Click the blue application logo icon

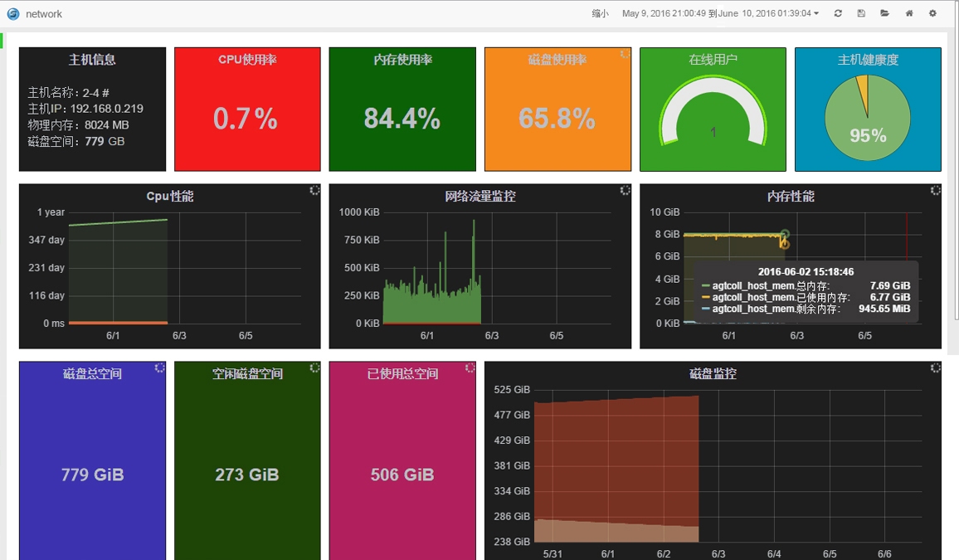(x=12, y=13)
